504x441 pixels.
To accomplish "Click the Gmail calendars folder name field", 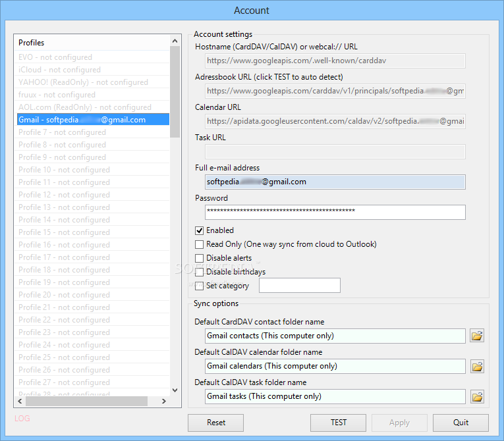I will pos(335,366).
